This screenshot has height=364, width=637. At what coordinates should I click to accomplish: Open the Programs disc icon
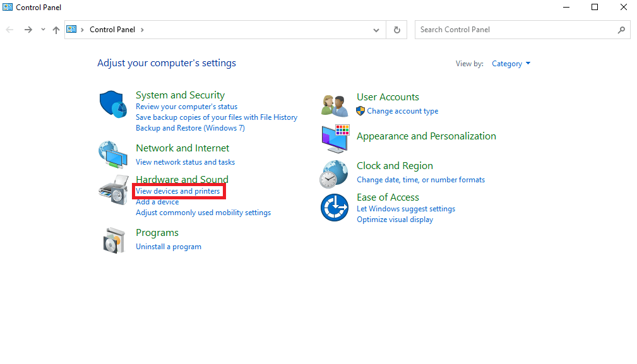(113, 239)
